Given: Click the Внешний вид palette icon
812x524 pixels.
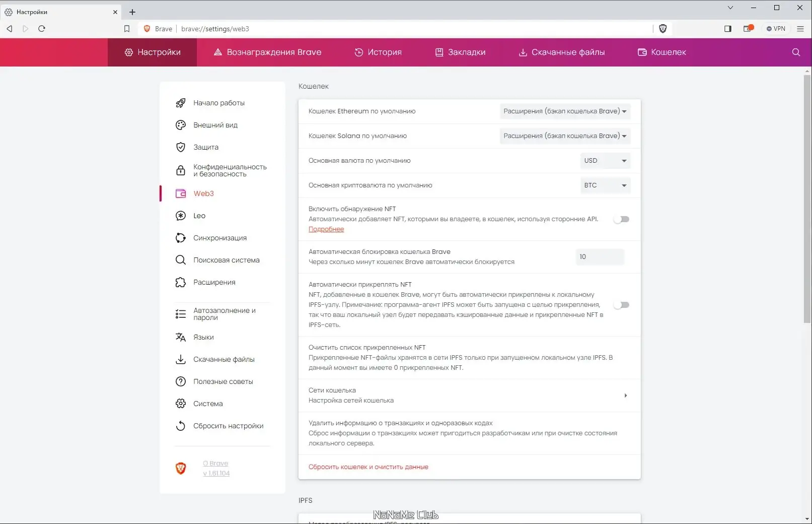Looking at the screenshot, I should pos(181,125).
